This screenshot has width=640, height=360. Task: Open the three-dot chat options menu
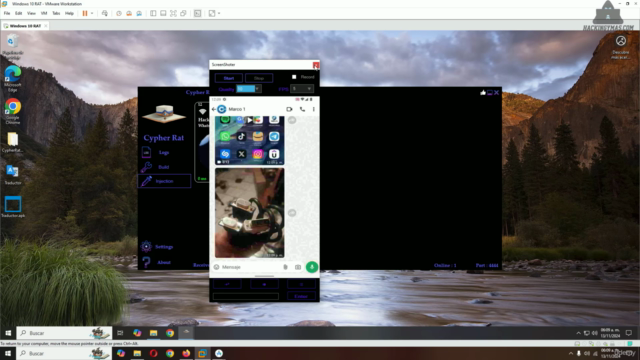point(313,109)
